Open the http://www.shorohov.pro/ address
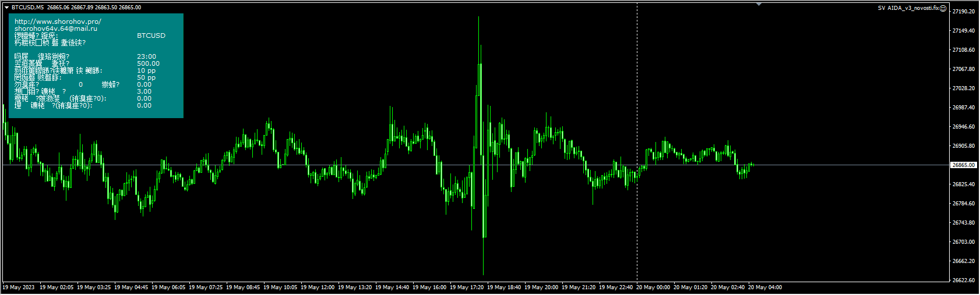 58,22
